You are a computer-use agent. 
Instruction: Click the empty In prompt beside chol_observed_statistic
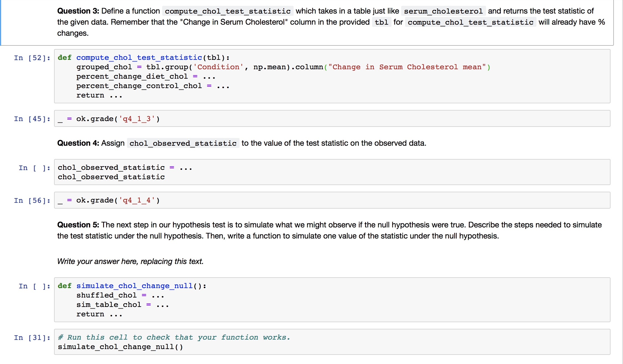tap(34, 168)
